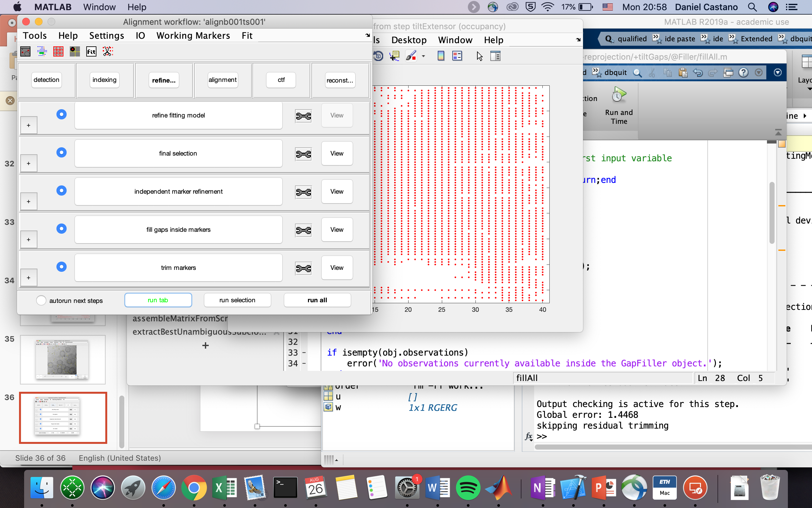Click the run selection button

pos(237,300)
